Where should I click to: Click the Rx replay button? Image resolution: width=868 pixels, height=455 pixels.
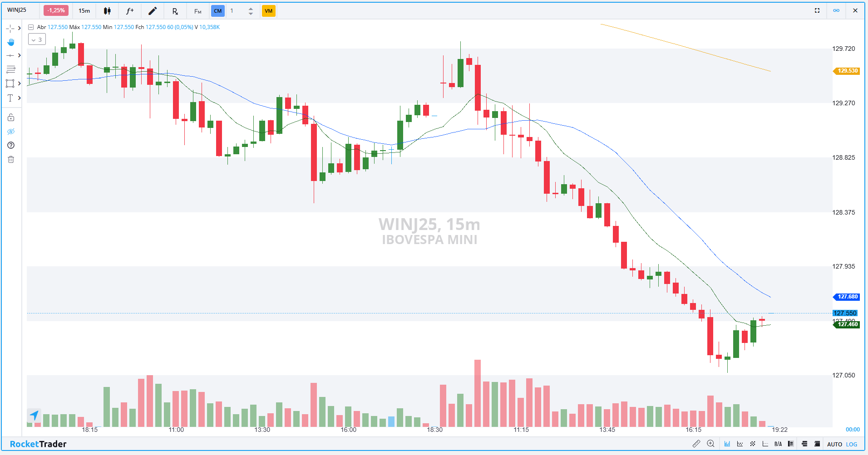pyautogui.click(x=175, y=11)
